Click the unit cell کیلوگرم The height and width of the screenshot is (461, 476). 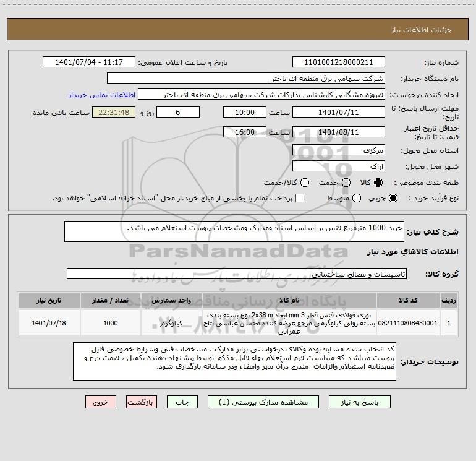pyautogui.click(x=171, y=323)
